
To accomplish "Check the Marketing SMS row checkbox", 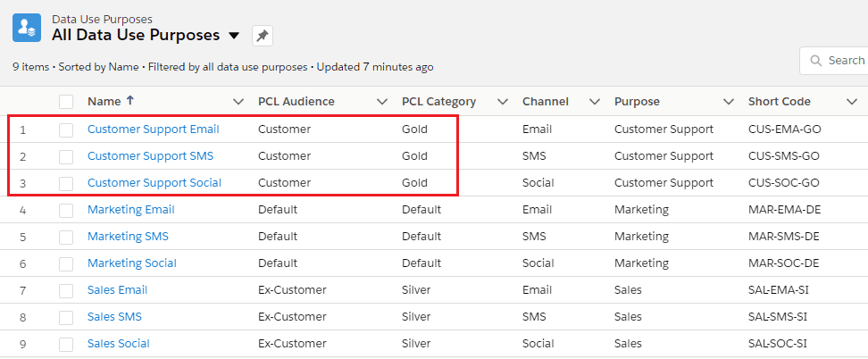I will [66, 237].
